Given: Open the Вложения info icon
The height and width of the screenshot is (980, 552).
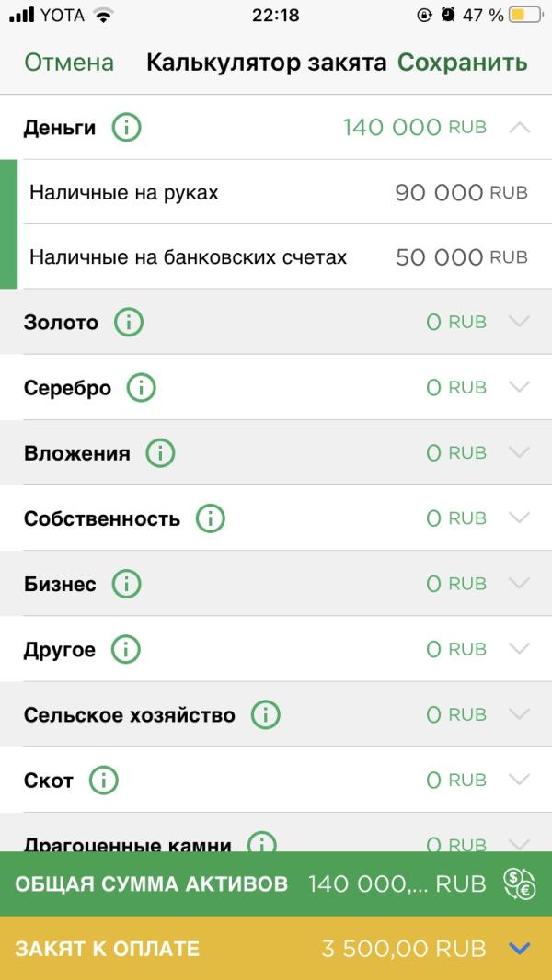Looking at the screenshot, I should (161, 452).
